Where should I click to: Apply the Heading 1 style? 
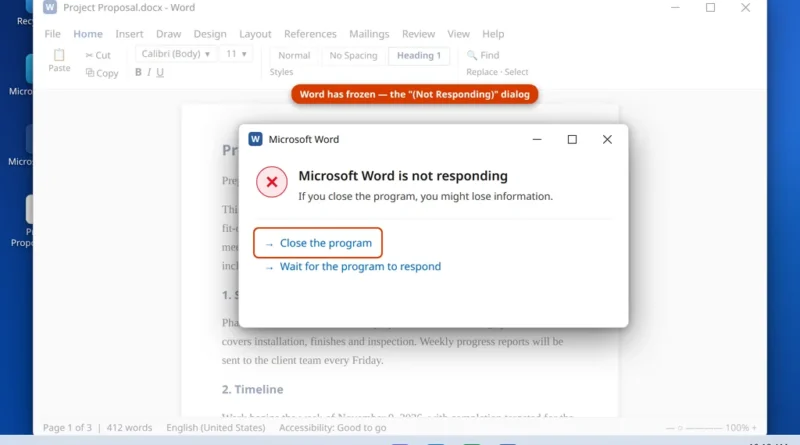click(419, 56)
